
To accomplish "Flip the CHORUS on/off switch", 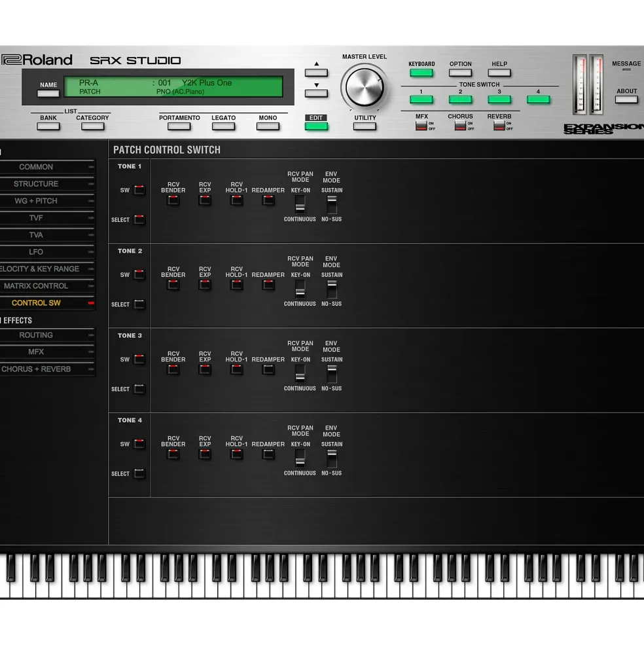I will pyautogui.click(x=460, y=126).
